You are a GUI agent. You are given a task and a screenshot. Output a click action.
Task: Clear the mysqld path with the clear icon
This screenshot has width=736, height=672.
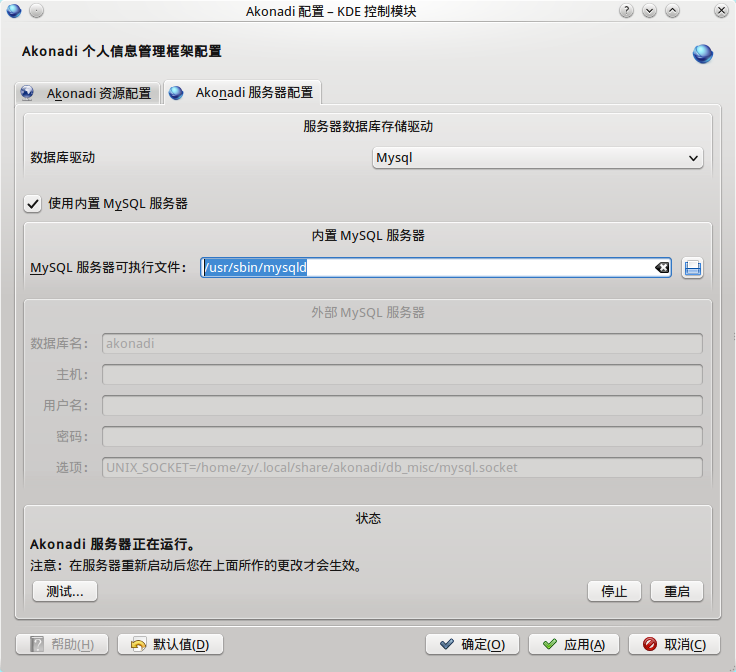pos(662,267)
